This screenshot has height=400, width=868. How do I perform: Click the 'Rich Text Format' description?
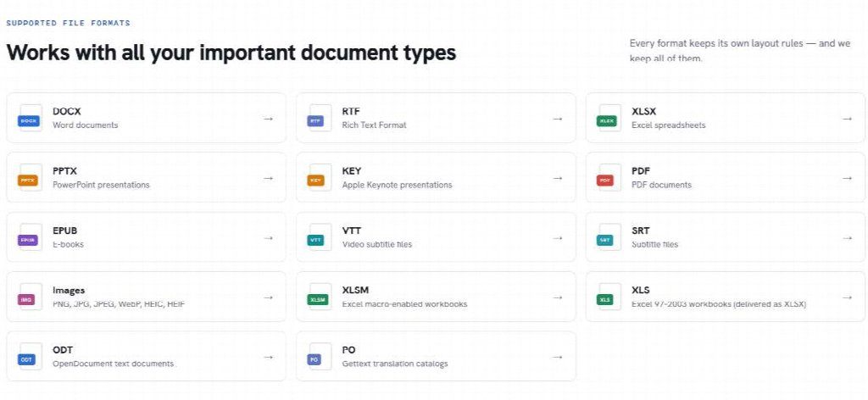tap(374, 125)
